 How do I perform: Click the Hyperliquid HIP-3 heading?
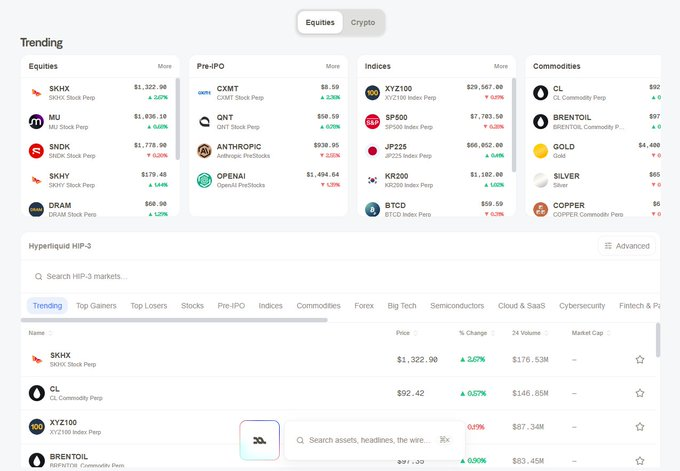tap(60, 246)
